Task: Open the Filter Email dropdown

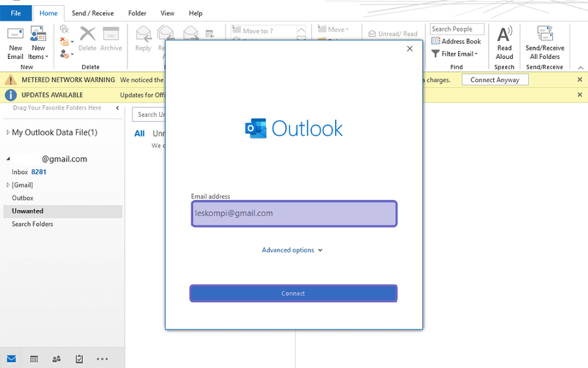Action: pos(455,54)
